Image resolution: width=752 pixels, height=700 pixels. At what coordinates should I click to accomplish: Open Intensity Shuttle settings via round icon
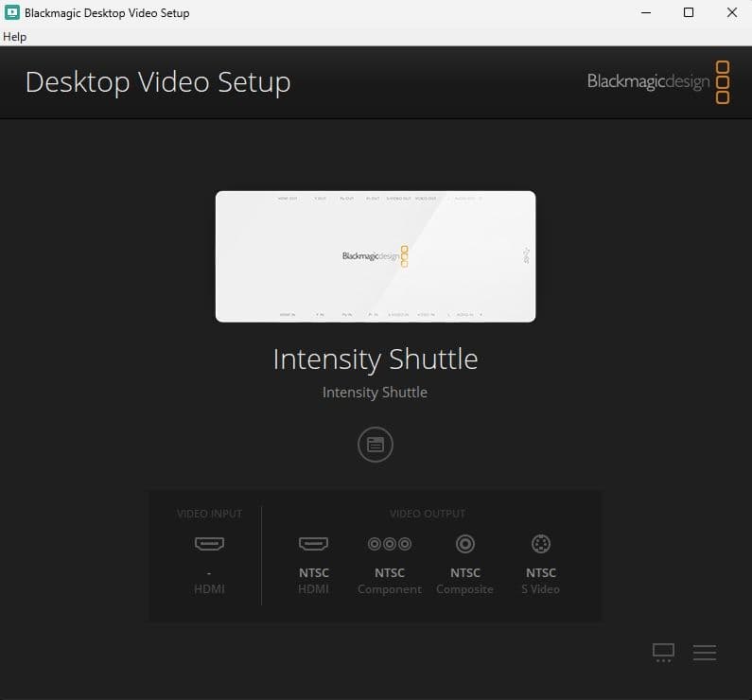click(375, 445)
